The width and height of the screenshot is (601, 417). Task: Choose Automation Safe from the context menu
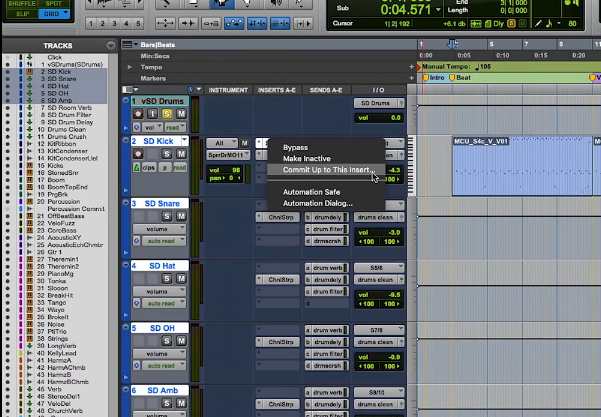click(x=311, y=192)
